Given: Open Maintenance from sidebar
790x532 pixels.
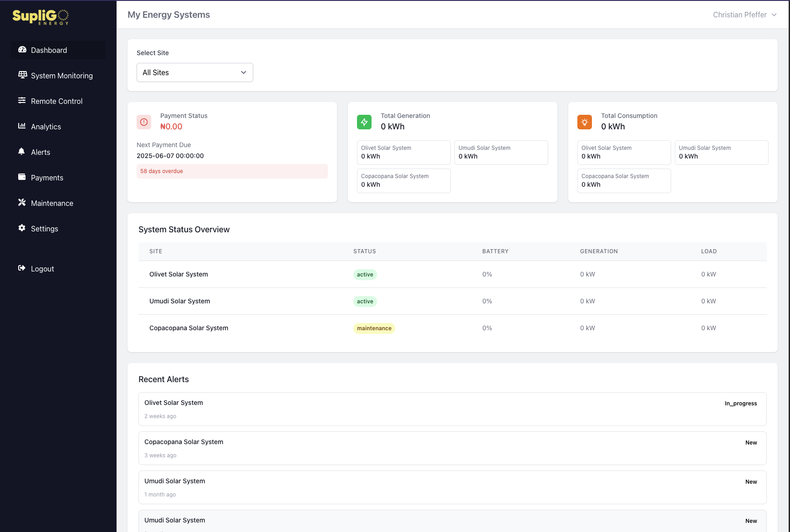Looking at the screenshot, I should click(58, 203).
